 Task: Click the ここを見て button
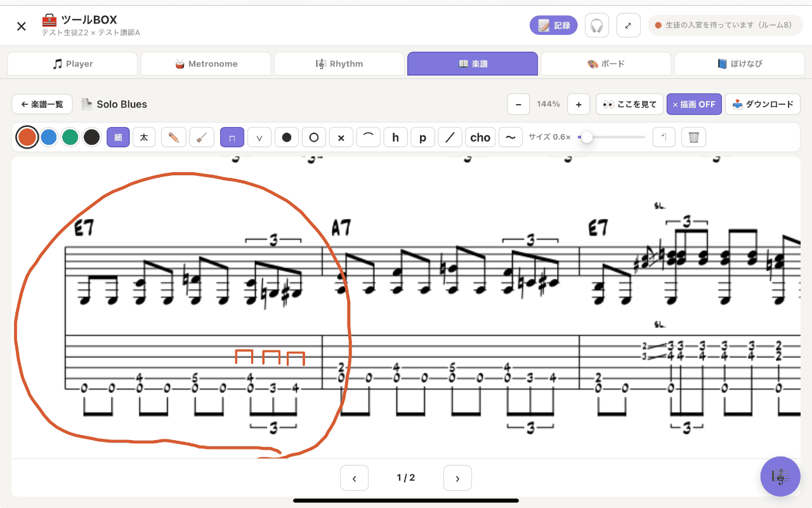coord(629,104)
